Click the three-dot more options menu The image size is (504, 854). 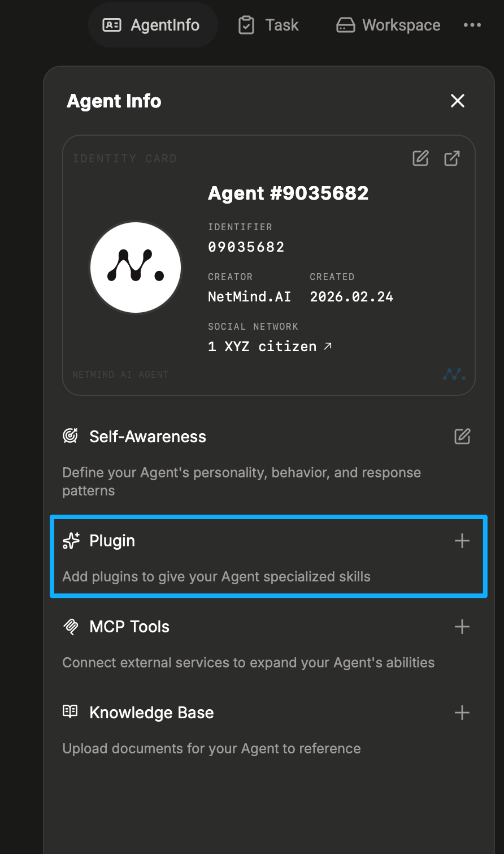472,25
